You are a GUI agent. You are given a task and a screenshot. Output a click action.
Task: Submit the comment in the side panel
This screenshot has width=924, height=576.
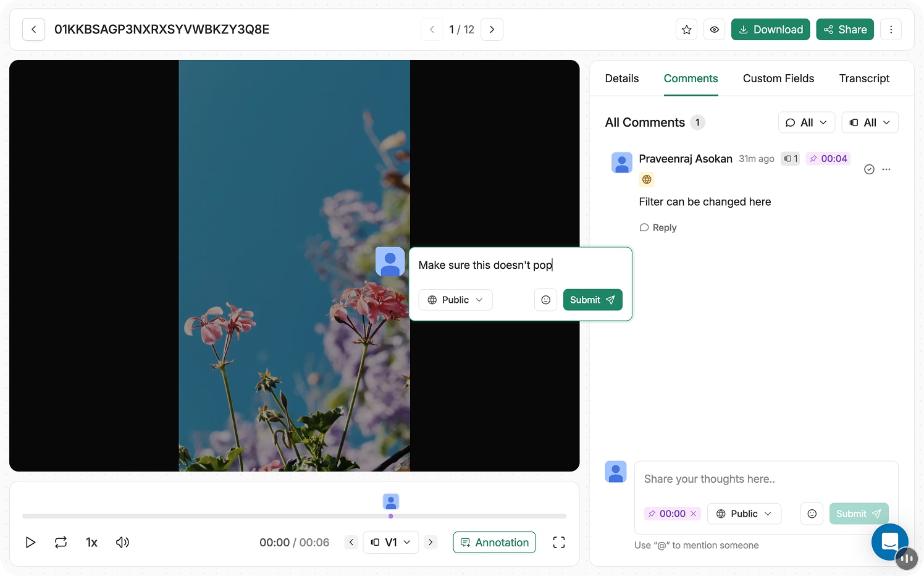[x=859, y=514]
